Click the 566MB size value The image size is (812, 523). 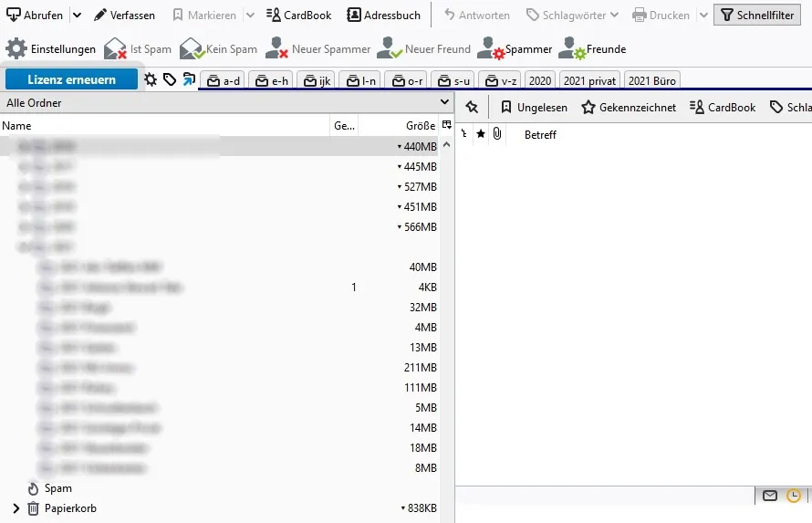[420, 226]
